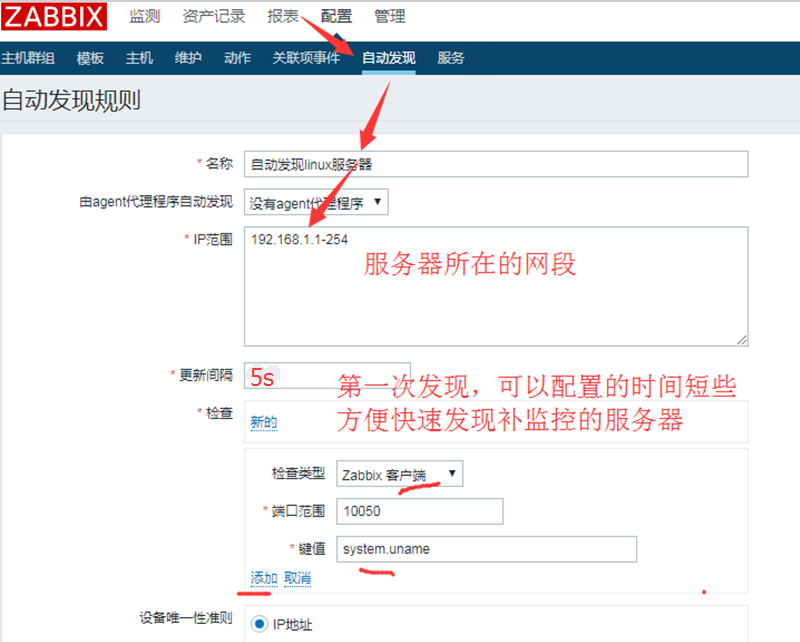Image resolution: width=800 pixels, height=642 pixels.
Task: Open the 管理 top menu
Action: pyautogui.click(x=390, y=16)
